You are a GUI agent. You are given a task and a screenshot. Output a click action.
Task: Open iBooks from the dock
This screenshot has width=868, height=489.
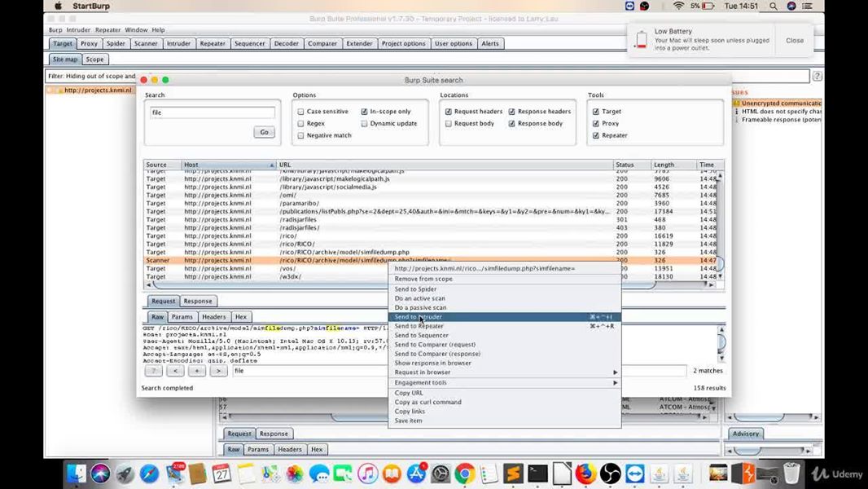pos(392,474)
